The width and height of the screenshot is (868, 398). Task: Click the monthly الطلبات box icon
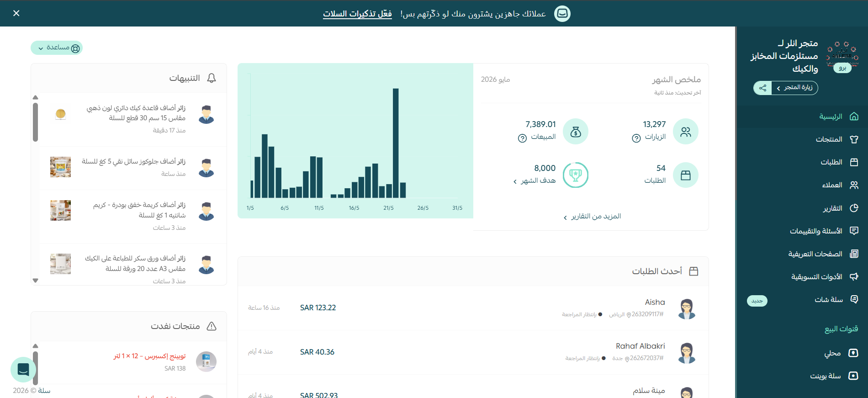point(686,175)
